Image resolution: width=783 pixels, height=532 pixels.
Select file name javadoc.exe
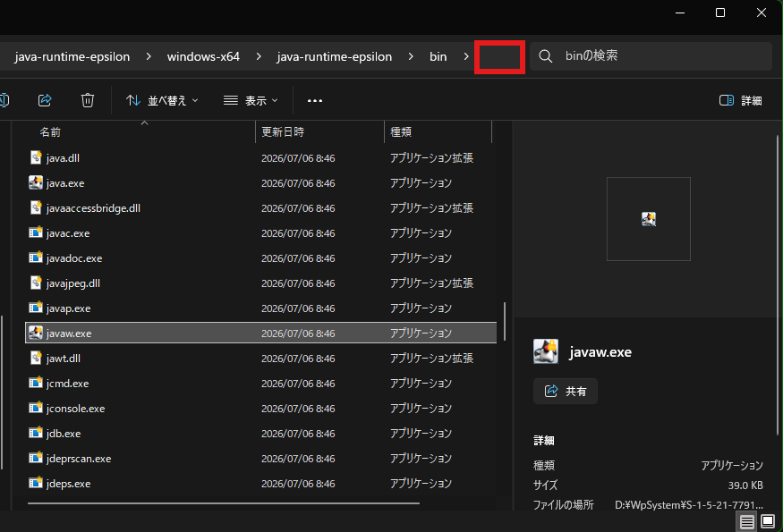74,258
